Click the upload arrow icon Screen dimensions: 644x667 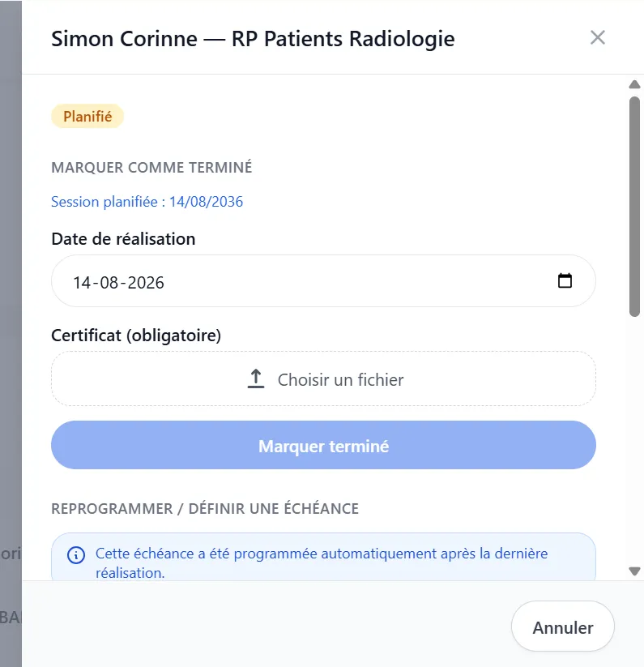click(256, 378)
